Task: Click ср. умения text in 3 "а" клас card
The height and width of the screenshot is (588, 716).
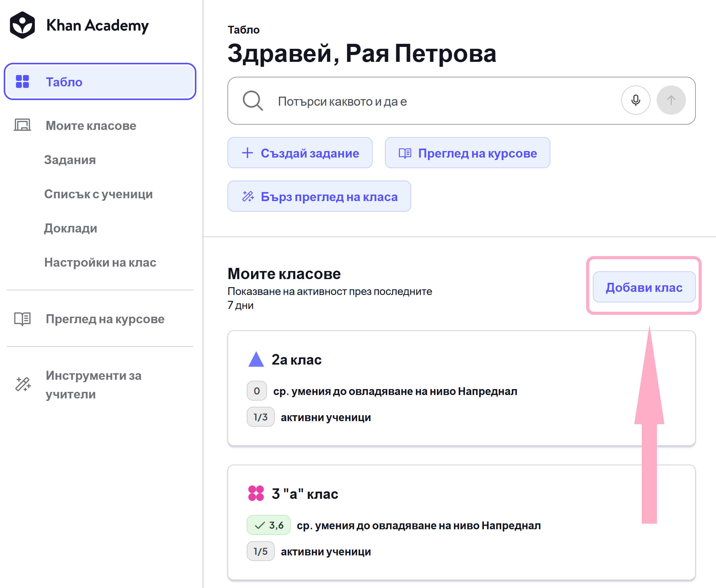Action: click(x=419, y=525)
